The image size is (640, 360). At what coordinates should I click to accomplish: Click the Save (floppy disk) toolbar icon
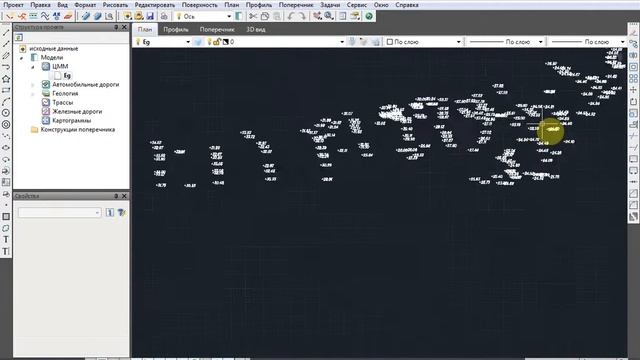[x=150, y=16]
